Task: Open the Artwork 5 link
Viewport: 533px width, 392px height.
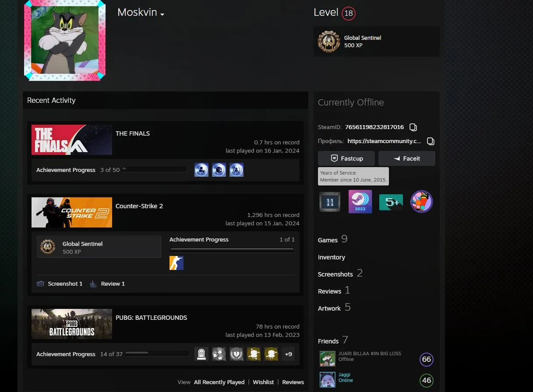Action: click(334, 308)
